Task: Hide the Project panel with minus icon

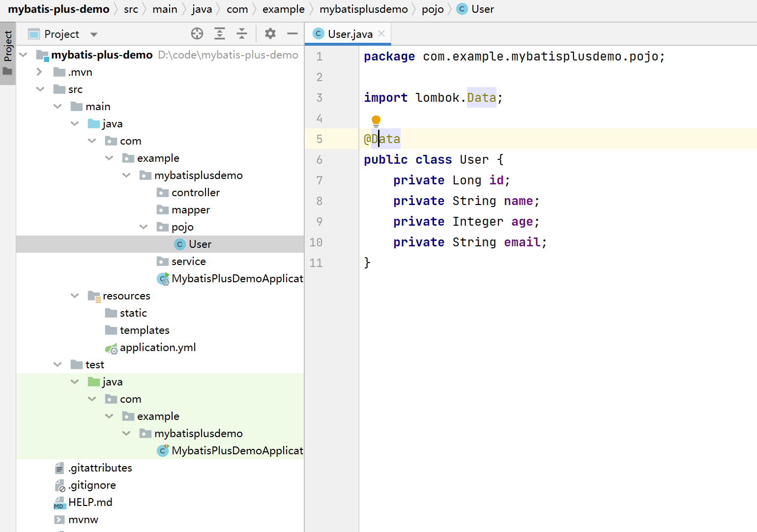Action: tap(292, 33)
